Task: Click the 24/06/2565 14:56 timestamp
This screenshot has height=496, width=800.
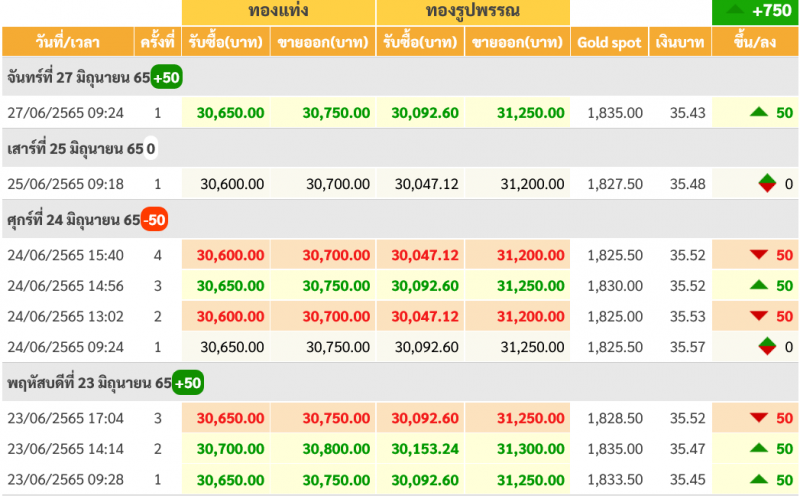Action: [65, 286]
